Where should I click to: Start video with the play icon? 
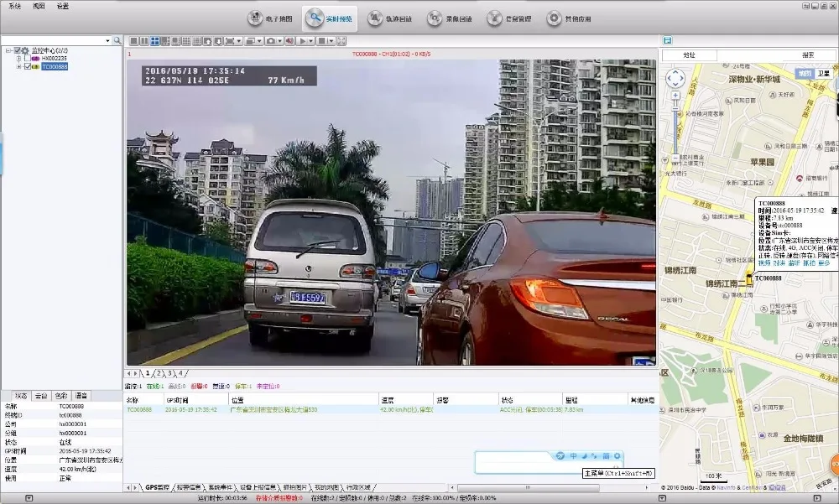coord(302,41)
